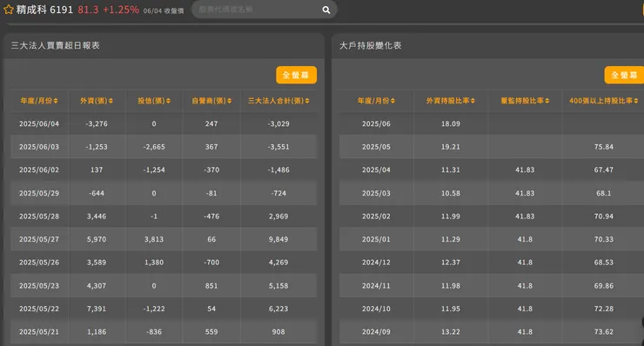Click 400張 ratio value 70.94

(604, 216)
